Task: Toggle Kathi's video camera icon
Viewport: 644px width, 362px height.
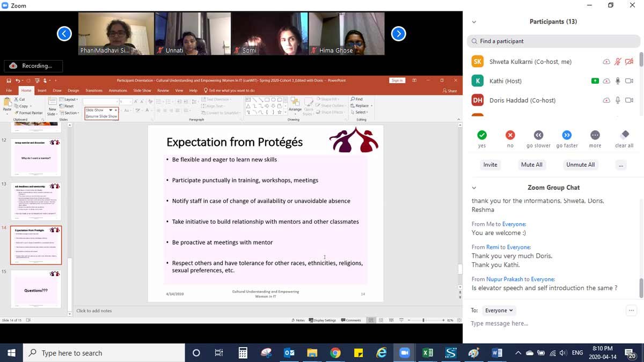Action: click(629, 81)
